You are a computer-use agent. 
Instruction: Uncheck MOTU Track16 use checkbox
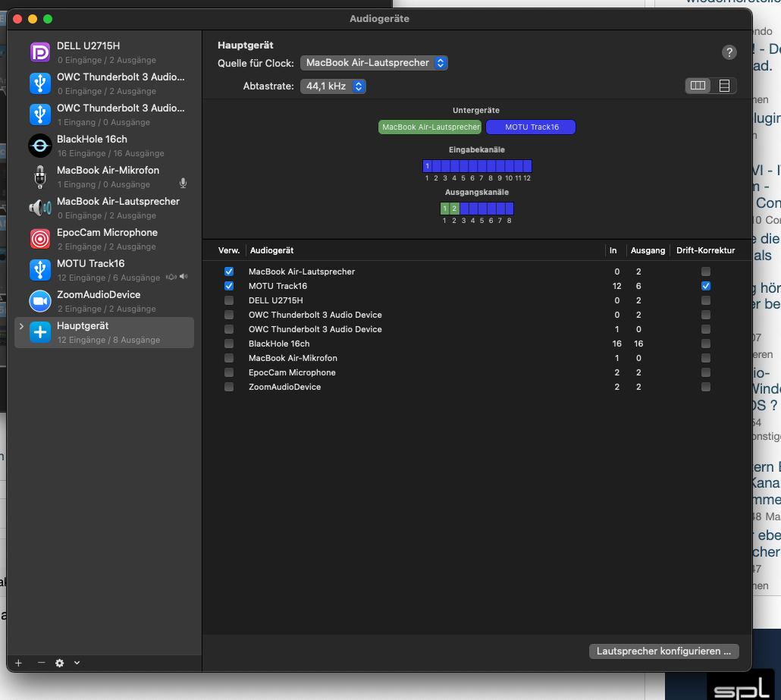pyautogui.click(x=229, y=286)
